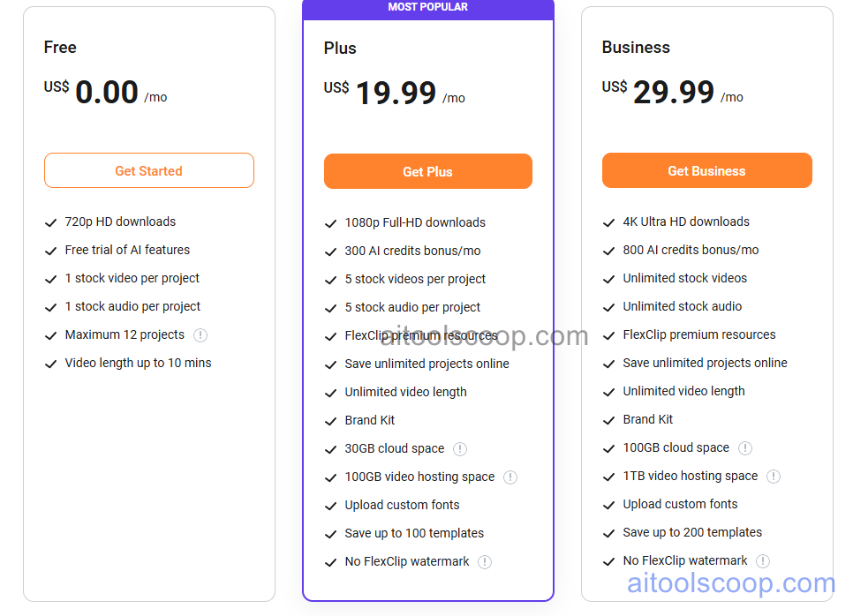The width and height of the screenshot is (853, 616).
Task: Click the Get Started button
Action: 148,169
